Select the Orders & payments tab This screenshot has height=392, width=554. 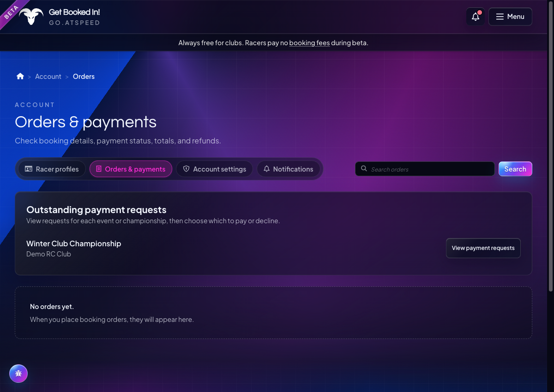131,169
